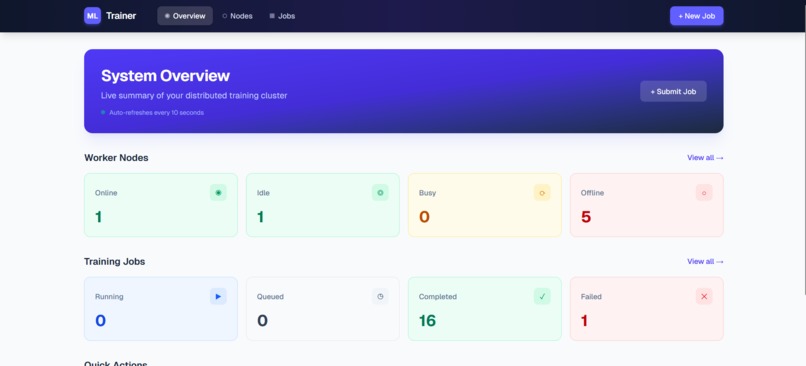Click the 'Auto-refreshes every 10 seconds' text
Image resolution: width=806 pixels, height=366 pixels.
[156, 113]
